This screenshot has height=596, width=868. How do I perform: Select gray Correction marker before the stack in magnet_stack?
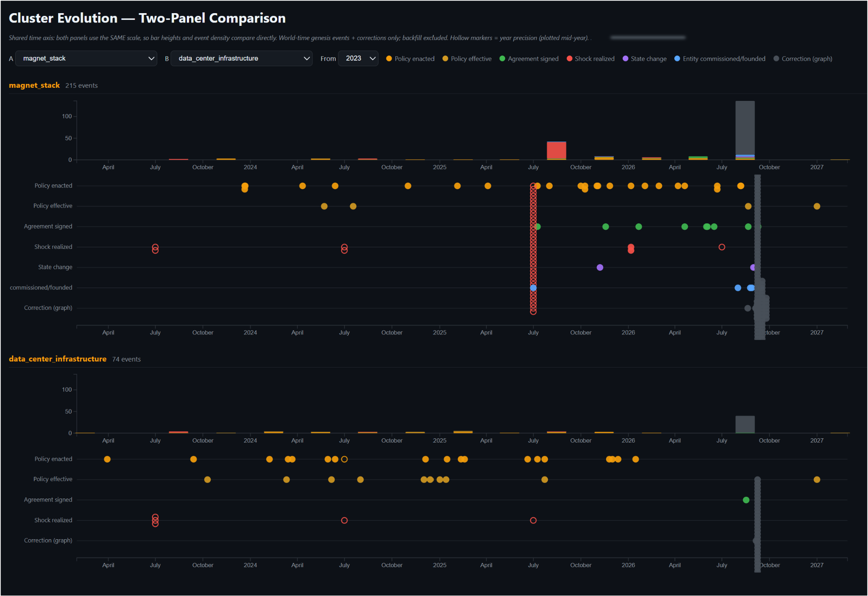pyautogui.click(x=748, y=308)
